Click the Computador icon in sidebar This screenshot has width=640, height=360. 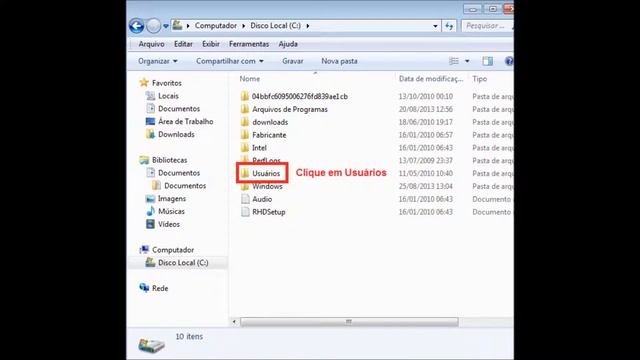[x=144, y=249]
